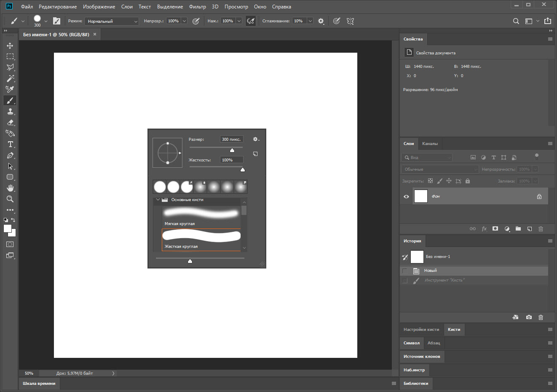
Task: Toggle Quick Mask mode
Action: (10, 244)
